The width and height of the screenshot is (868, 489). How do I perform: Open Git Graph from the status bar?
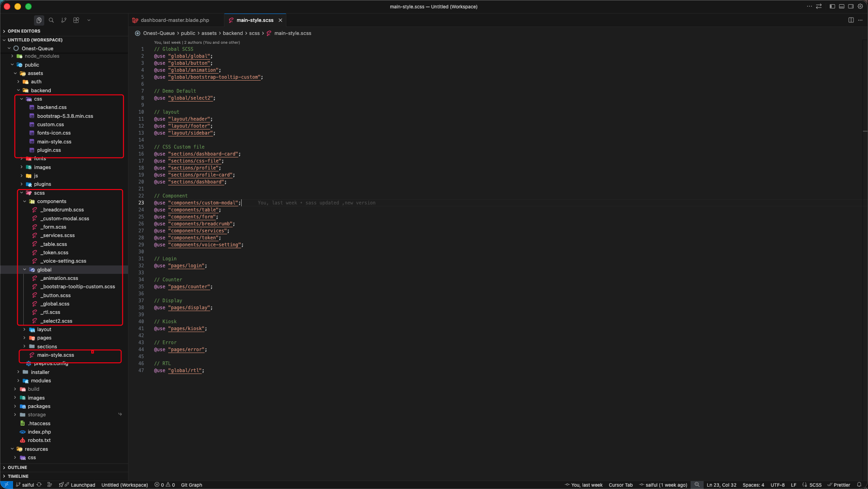pyautogui.click(x=191, y=485)
